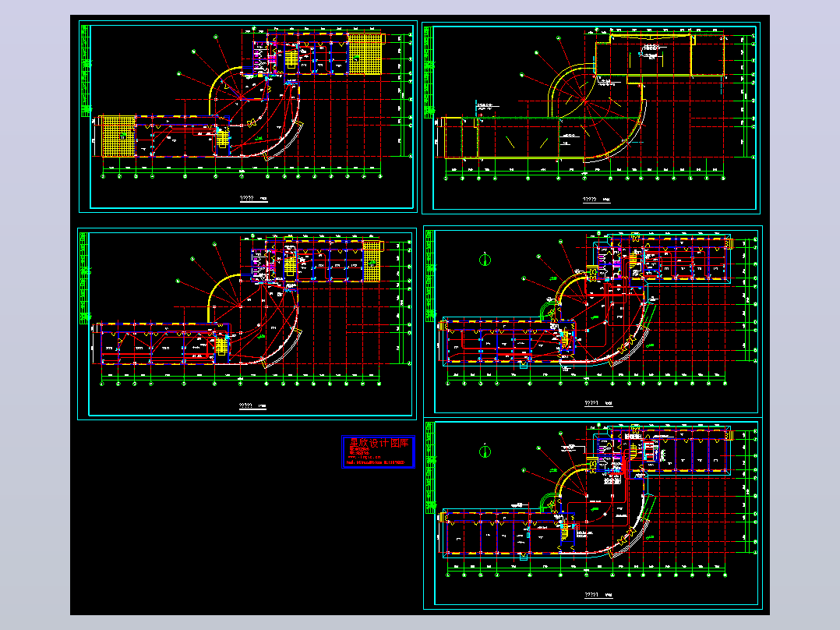Select the top-right roof plan sheet
The image size is (840, 630).
[x=591, y=119]
